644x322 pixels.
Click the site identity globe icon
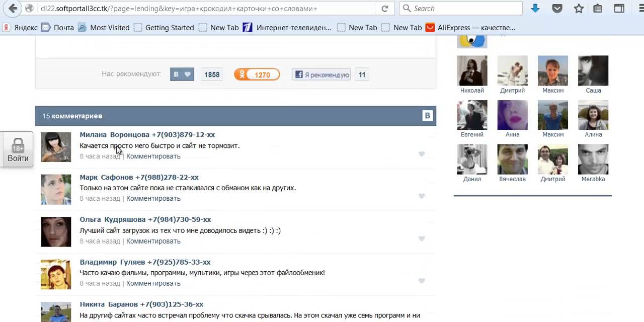click(x=29, y=9)
